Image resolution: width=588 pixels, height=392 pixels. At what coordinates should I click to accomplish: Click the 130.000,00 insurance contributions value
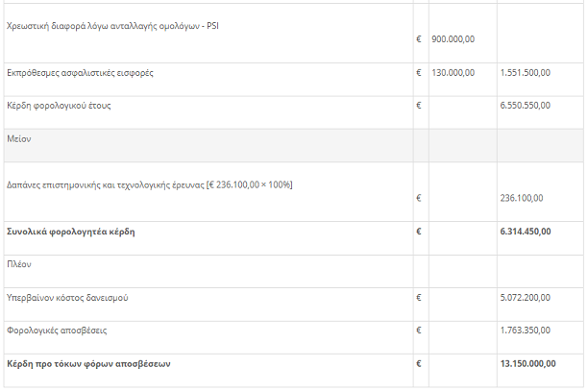tap(453, 73)
